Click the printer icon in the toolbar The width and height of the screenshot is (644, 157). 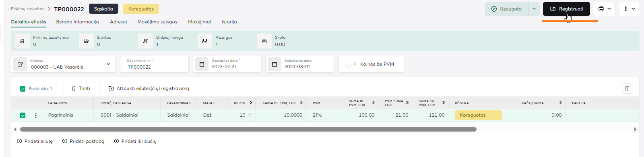(601, 9)
